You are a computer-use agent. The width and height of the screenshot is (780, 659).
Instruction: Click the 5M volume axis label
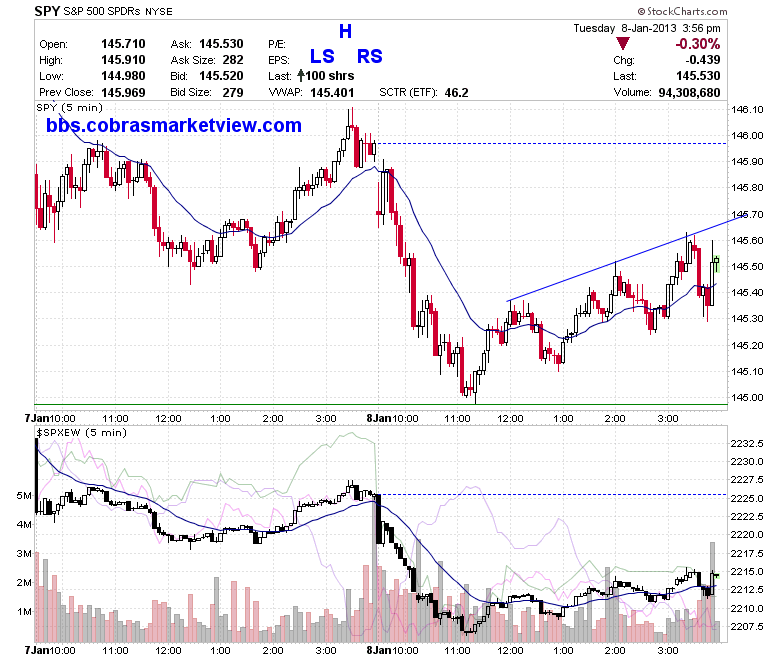pyautogui.click(x=24, y=495)
